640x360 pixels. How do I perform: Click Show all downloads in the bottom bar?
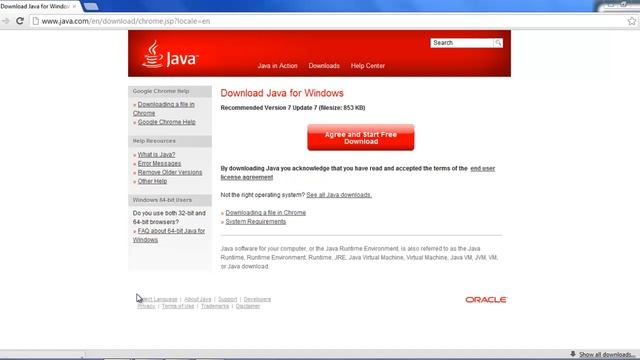(x=606, y=354)
